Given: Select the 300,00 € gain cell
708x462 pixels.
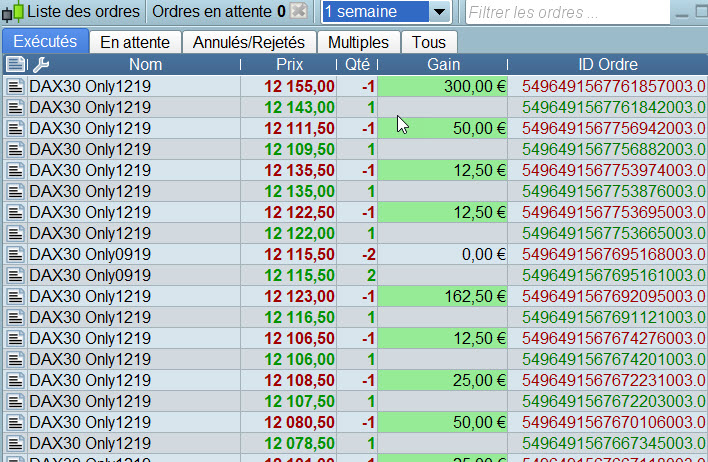Looking at the screenshot, I should 444,86.
